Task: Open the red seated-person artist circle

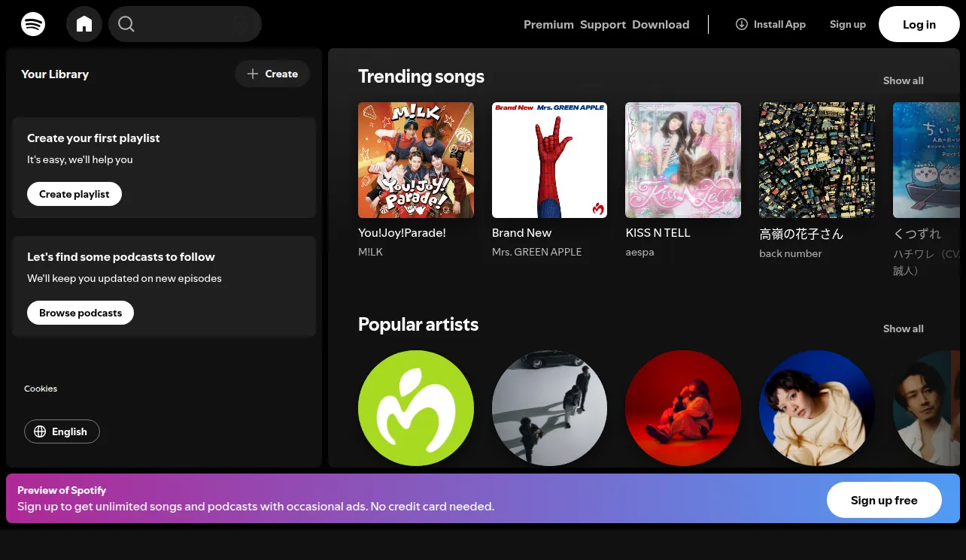Action: [x=683, y=408]
